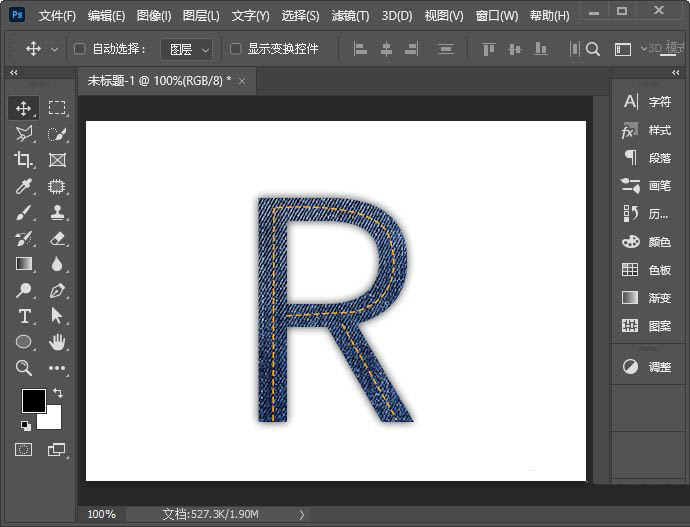This screenshot has width=690, height=527.
Task: Select the Gradient tool
Action: point(23,264)
